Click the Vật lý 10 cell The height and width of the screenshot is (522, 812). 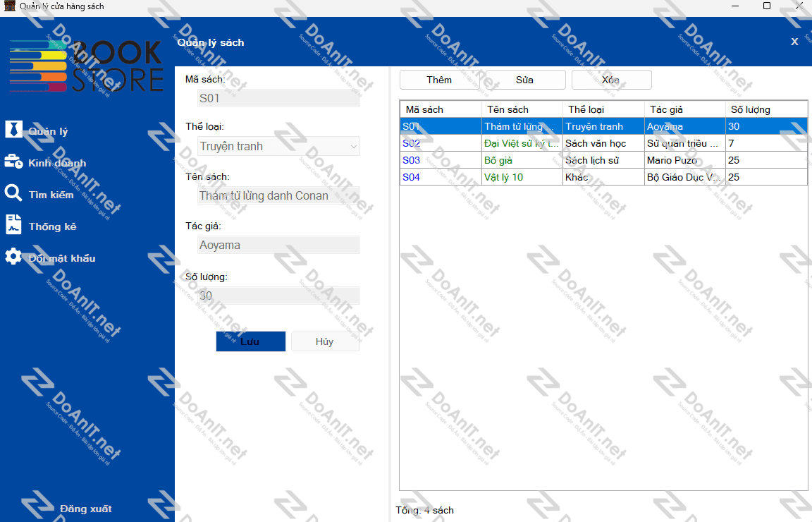[x=522, y=177]
